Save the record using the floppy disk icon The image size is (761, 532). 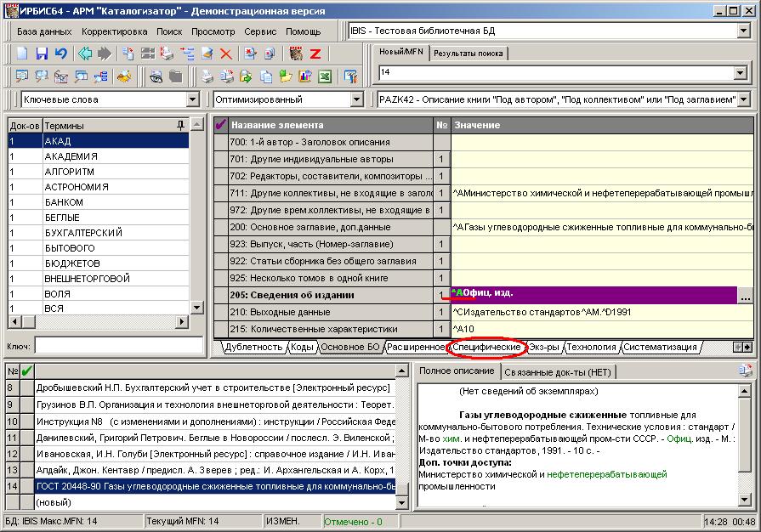(x=43, y=54)
